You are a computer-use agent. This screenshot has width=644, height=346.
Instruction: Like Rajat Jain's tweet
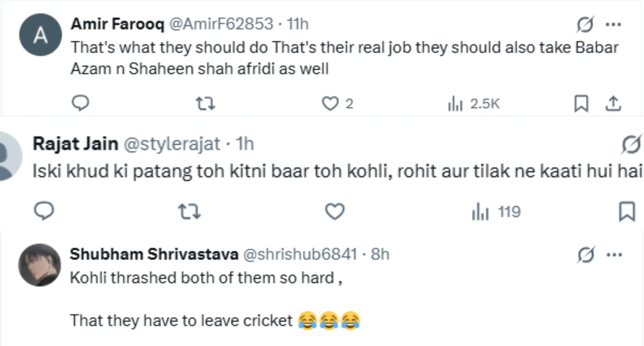[335, 212]
